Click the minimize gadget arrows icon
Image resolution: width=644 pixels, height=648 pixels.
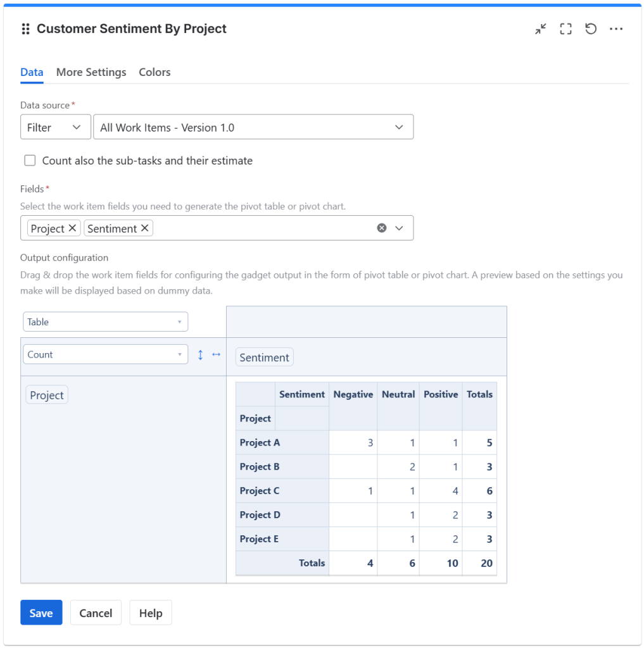(540, 29)
